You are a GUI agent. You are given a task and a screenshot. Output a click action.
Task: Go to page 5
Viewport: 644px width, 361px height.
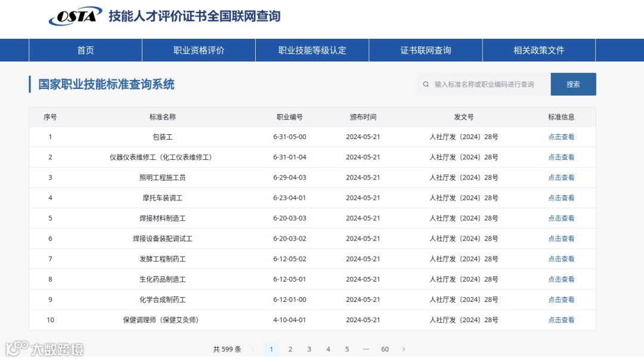click(347, 349)
